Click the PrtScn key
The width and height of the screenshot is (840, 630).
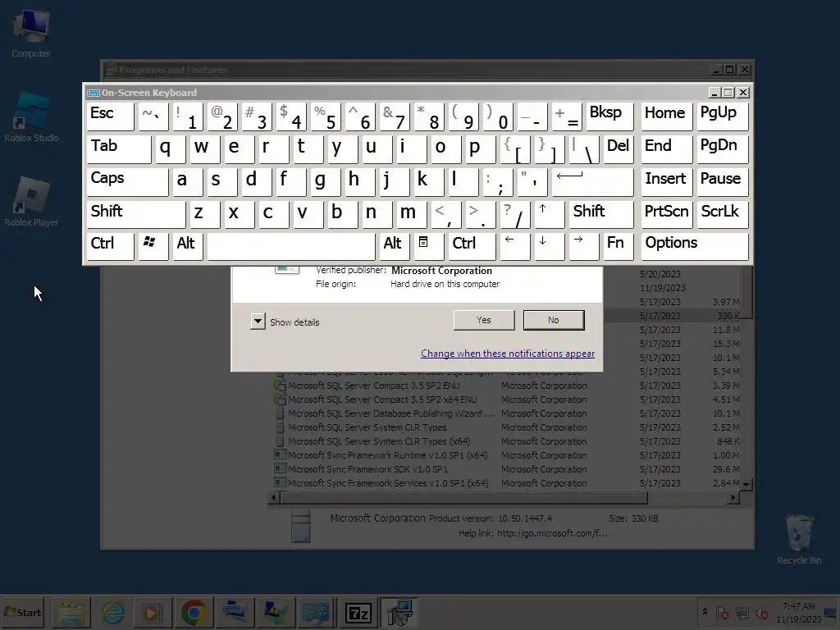(x=666, y=215)
